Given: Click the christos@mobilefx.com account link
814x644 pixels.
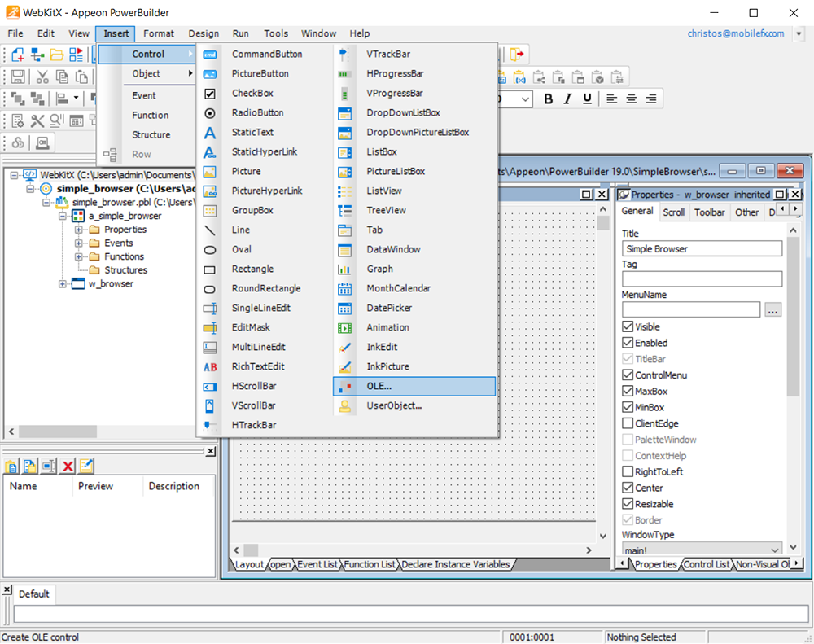Looking at the screenshot, I should 736,33.
